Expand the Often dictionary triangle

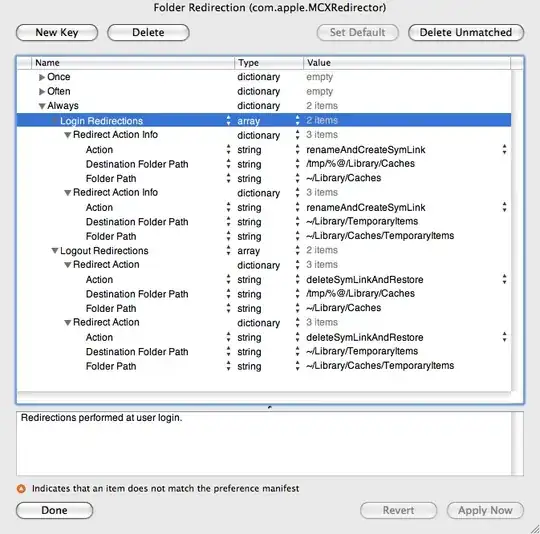[42, 92]
